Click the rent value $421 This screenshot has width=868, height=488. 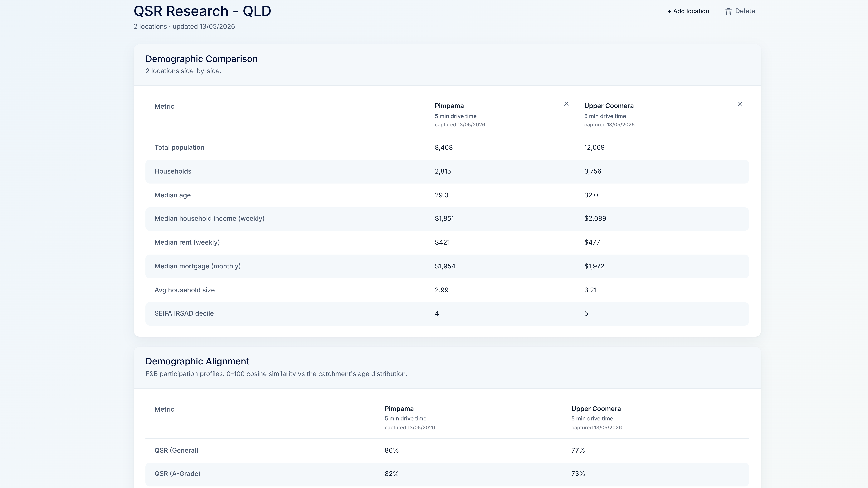[442, 242]
